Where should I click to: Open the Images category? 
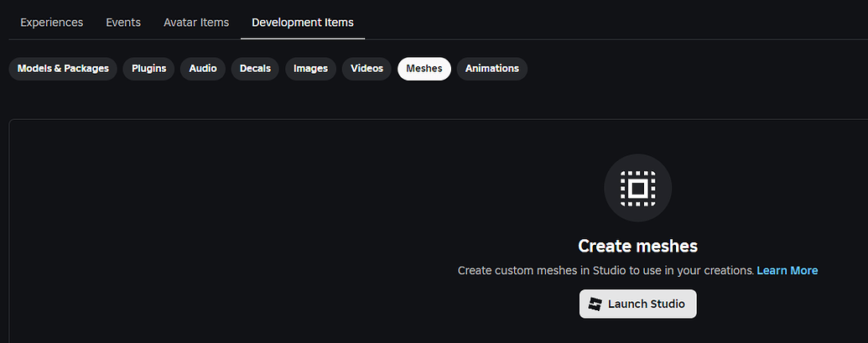[310, 69]
